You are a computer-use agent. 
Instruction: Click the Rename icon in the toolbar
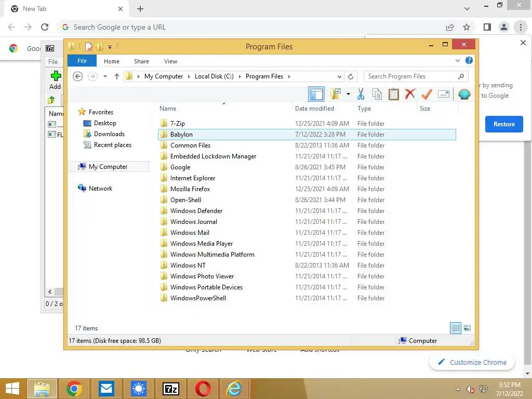(444, 94)
